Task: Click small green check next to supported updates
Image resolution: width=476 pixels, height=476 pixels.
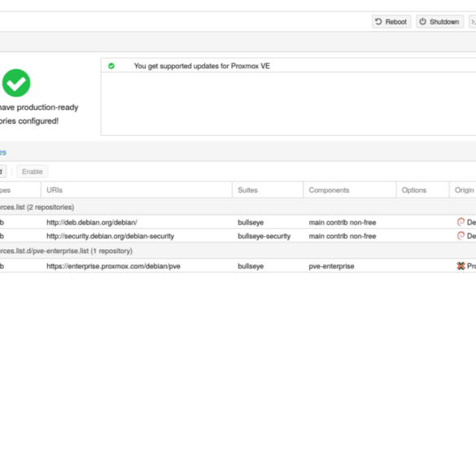Action: 111,66
